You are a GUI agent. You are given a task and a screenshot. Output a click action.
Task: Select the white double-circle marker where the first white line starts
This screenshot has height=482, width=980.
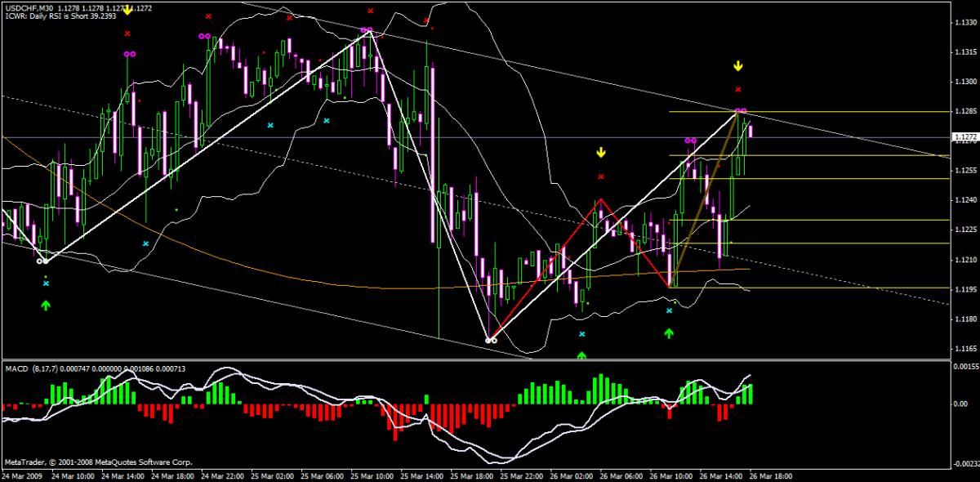point(42,261)
